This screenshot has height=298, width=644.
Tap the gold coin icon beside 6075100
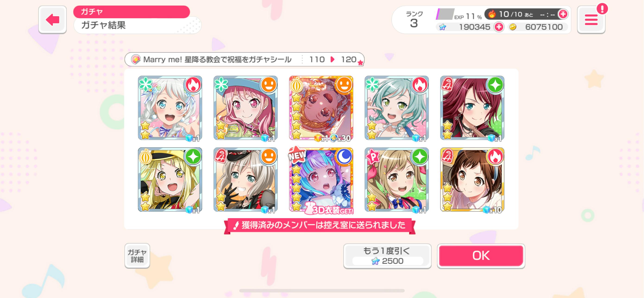513,27
